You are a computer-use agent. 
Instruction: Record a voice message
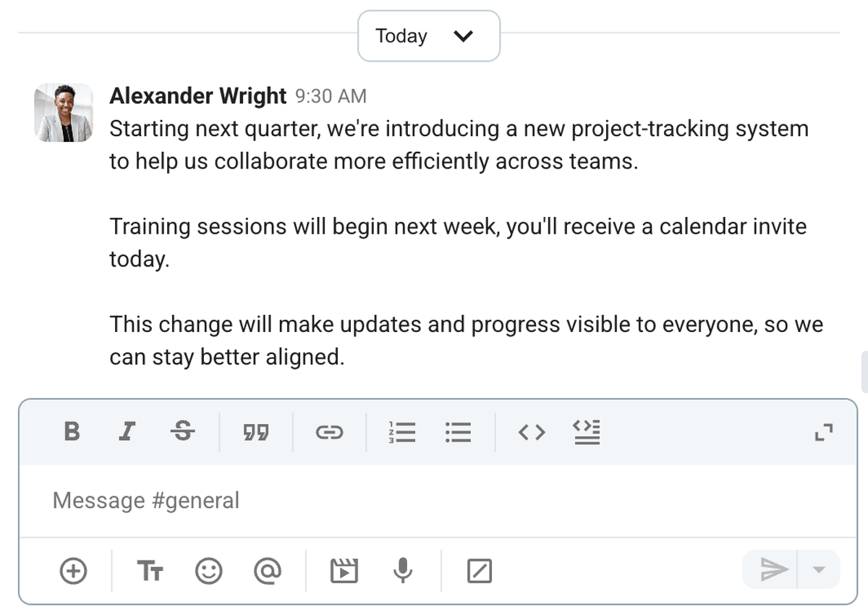click(403, 570)
